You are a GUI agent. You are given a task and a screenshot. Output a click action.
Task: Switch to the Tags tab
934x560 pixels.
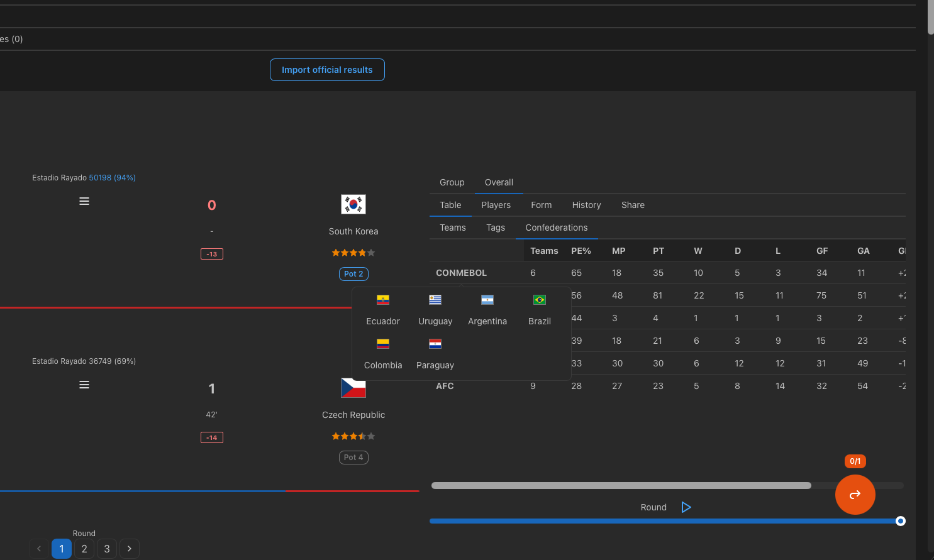coord(496,228)
